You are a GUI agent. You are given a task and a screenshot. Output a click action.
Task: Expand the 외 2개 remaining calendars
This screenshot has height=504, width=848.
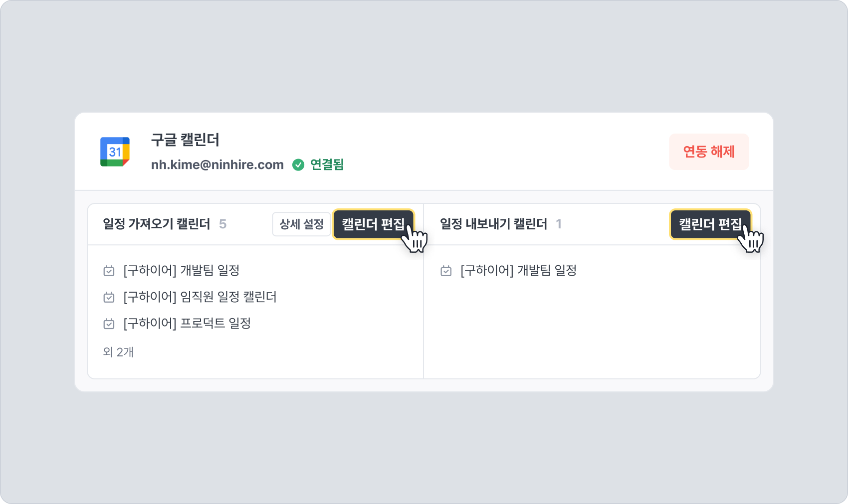118,352
